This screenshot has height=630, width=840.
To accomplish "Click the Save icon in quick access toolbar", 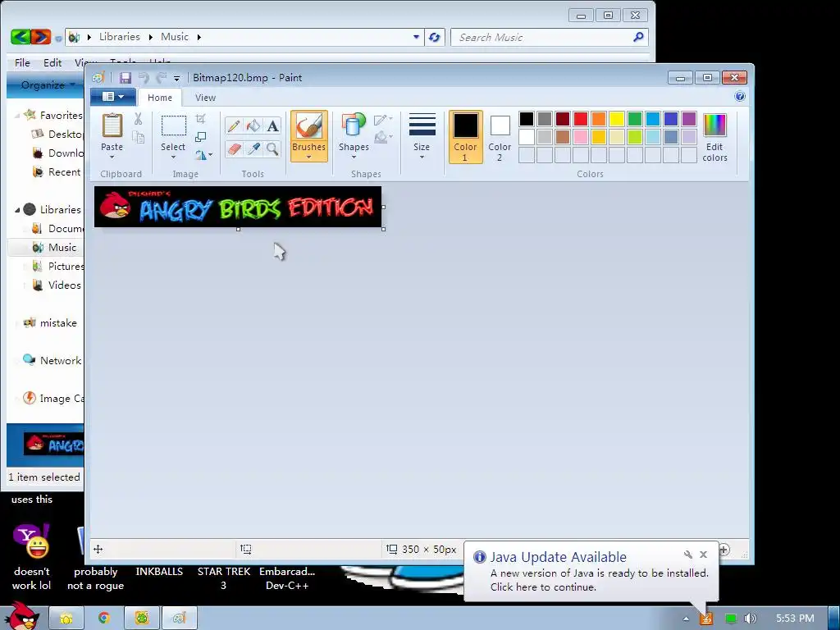I will tap(126, 78).
